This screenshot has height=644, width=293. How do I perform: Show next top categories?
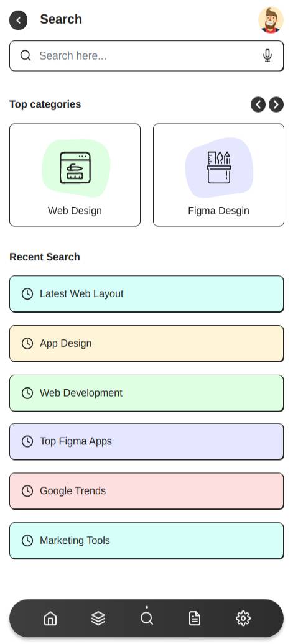[x=276, y=104]
